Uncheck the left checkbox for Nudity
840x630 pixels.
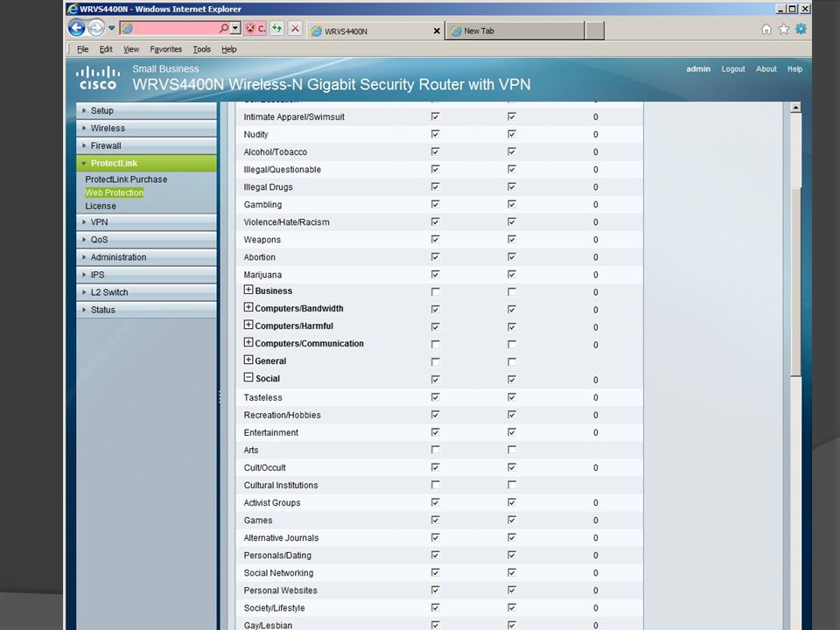click(x=435, y=134)
